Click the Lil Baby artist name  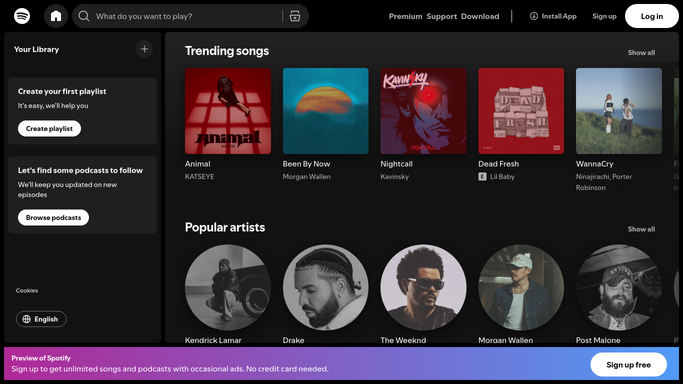[502, 176]
